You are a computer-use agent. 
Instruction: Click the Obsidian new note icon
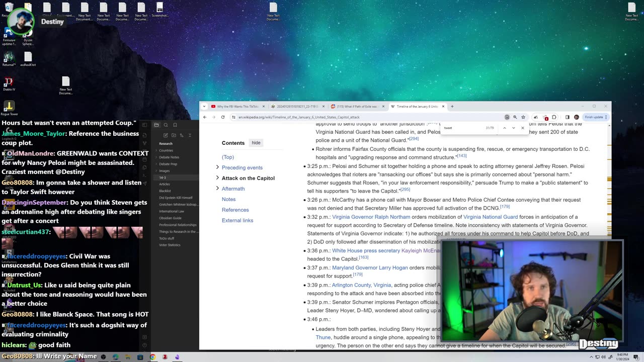point(166,135)
